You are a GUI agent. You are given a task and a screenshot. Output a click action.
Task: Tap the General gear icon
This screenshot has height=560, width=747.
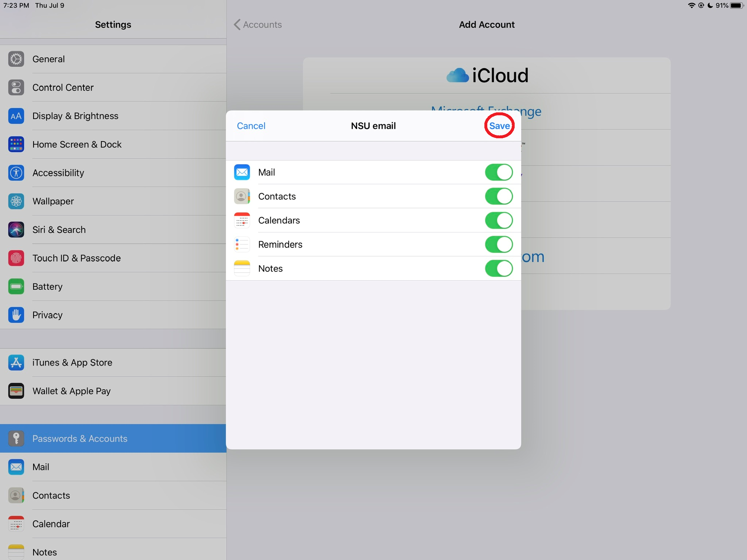pos(16,59)
